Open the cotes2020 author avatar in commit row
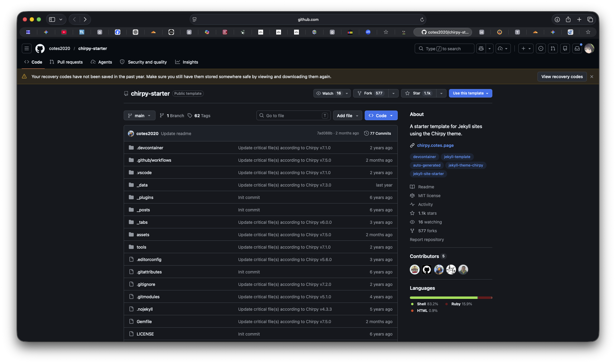 coord(131,134)
